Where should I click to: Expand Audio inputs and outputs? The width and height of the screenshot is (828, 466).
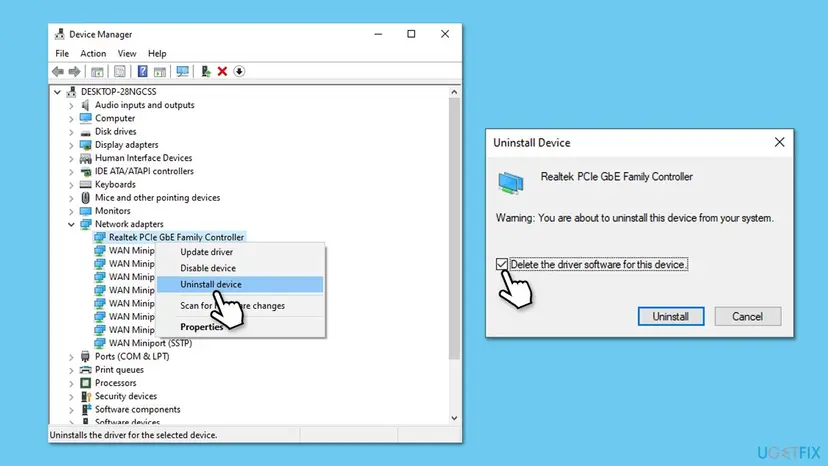pyautogui.click(x=71, y=105)
